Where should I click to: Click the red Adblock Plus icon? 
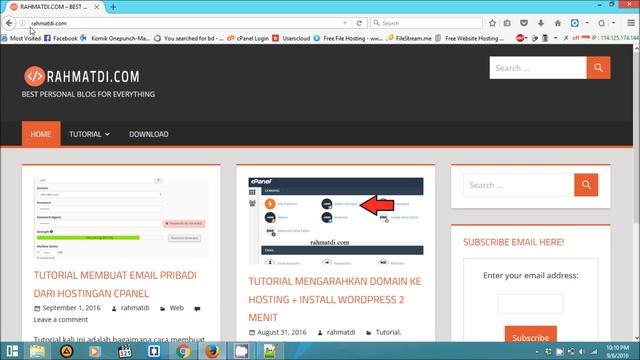pyautogui.click(x=520, y=38)
